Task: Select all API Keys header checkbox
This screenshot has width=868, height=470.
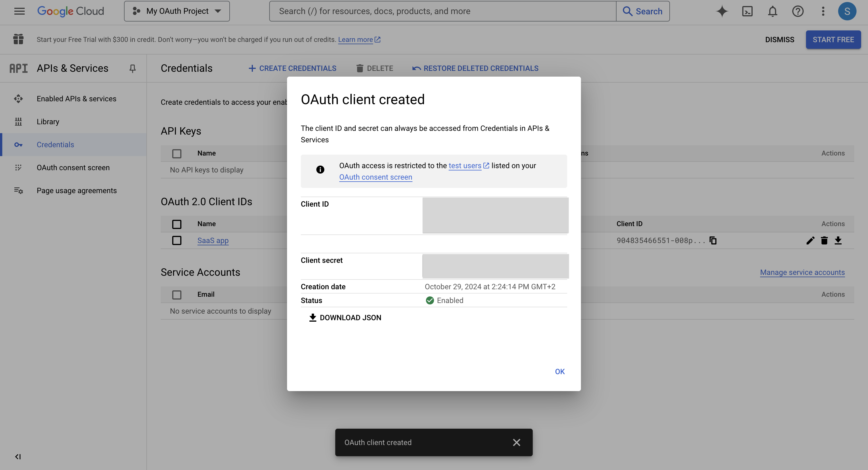Action: point(177,153)
